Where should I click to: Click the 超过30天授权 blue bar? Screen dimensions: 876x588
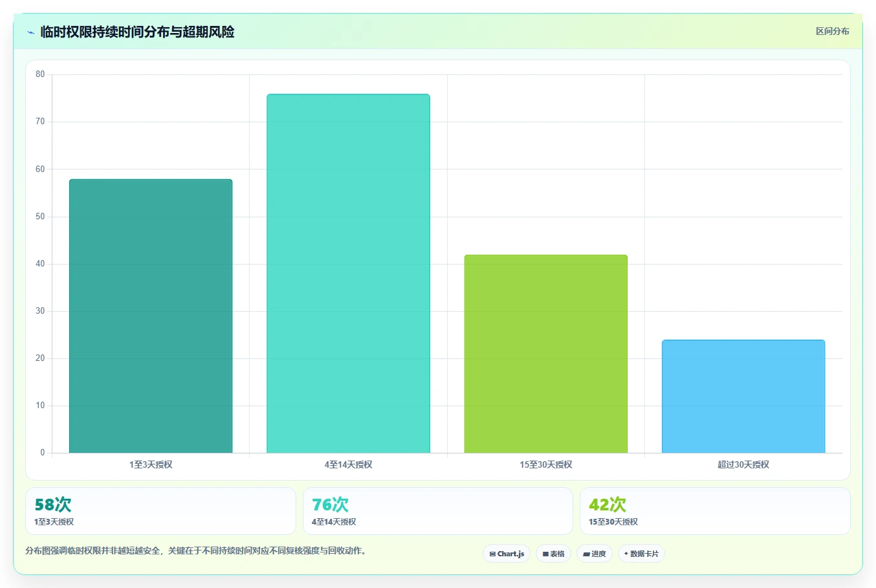coord(743,397)
